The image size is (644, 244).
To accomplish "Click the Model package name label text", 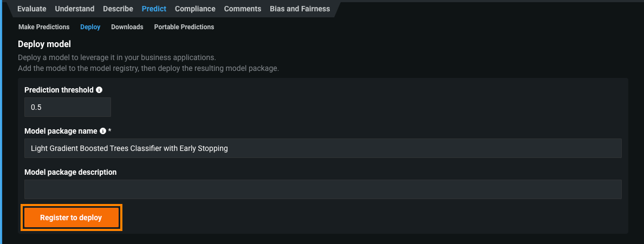I will [x=61, y=131].
